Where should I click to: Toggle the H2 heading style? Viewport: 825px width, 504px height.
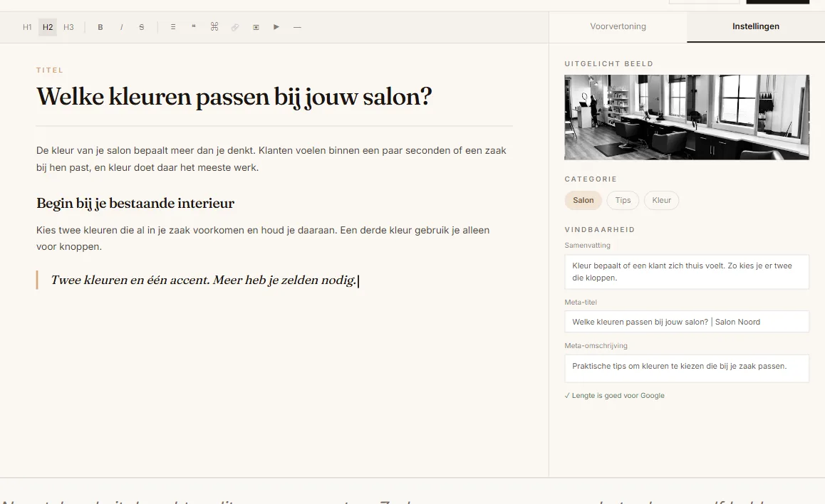tap(48, 27)
